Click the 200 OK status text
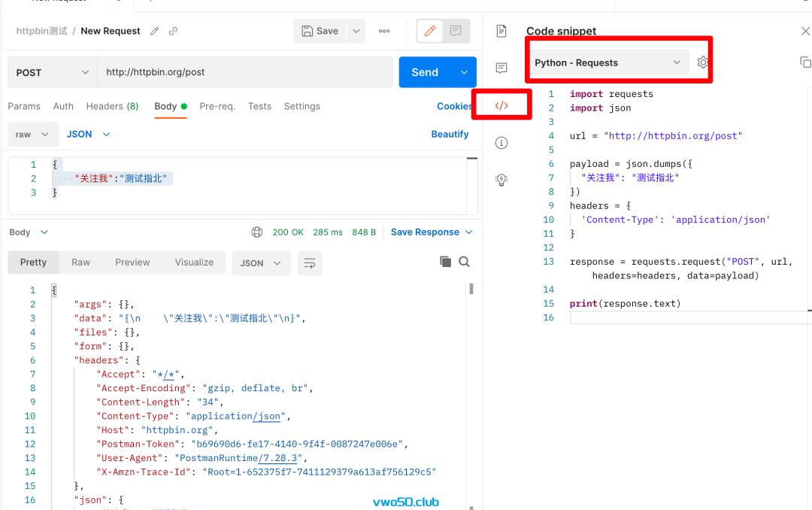812x510 pixels. pyautogui.click(x=288, y=232)
